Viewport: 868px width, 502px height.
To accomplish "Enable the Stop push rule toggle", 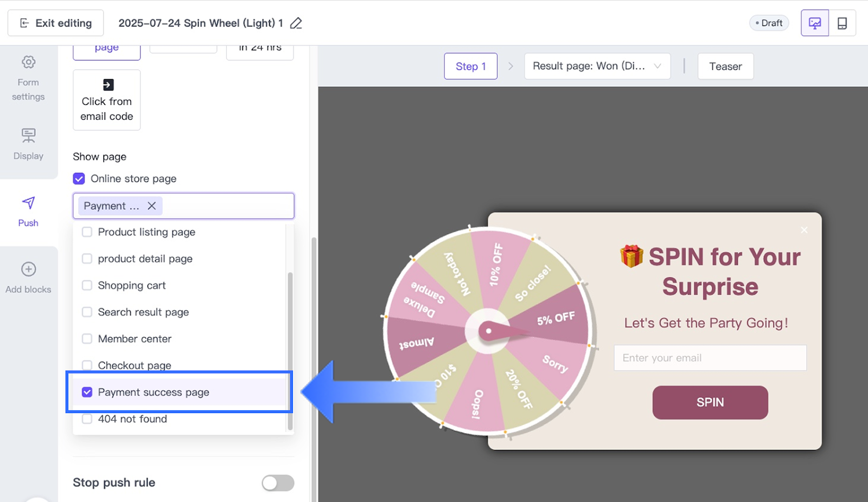I will pos(278,482).
